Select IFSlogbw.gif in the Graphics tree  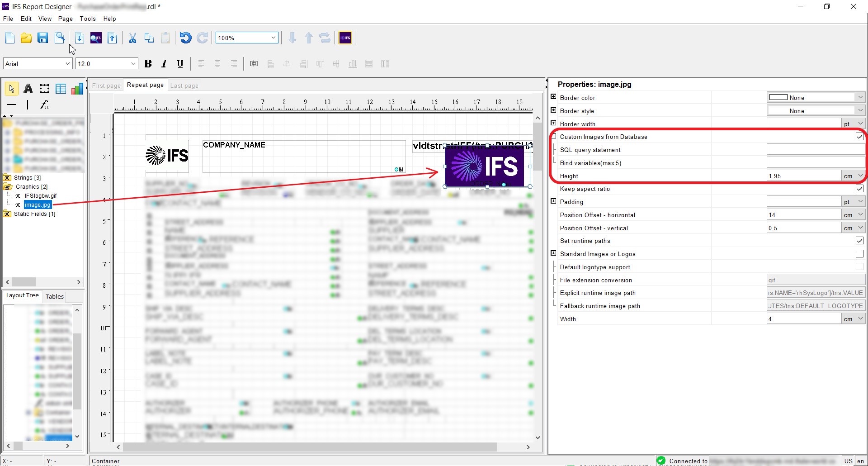pyautogui.click(x=41, y=195)
